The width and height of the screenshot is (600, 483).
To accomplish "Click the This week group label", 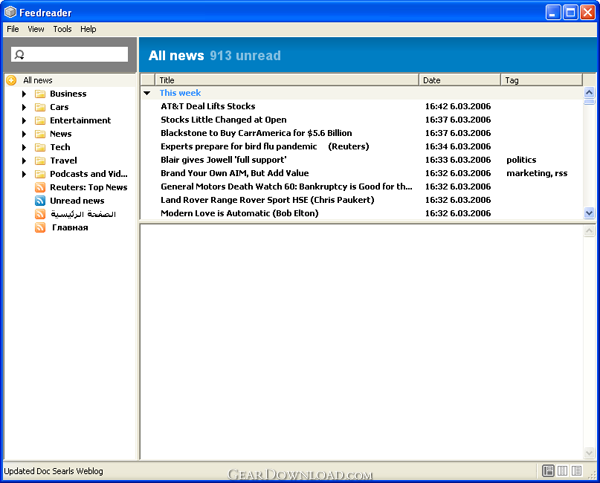I will (180, 93).
